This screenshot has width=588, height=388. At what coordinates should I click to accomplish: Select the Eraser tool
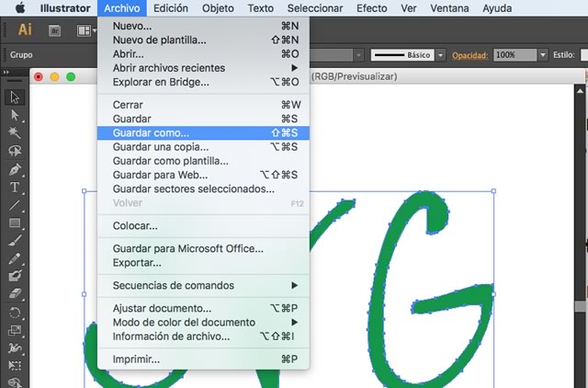point(15,293)
